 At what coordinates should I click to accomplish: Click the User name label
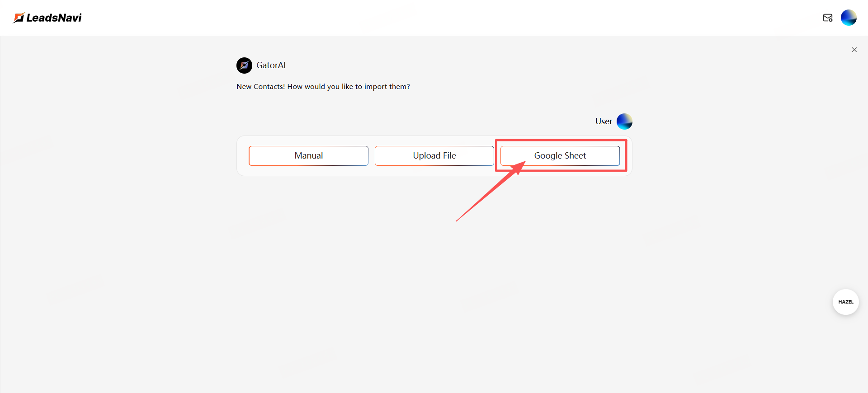pyautogui.click(x=604, y=121)
